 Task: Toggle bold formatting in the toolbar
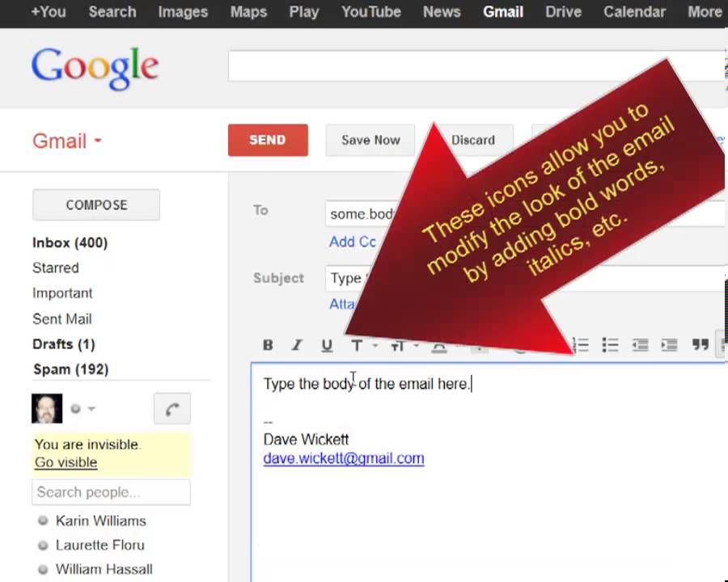268,345
